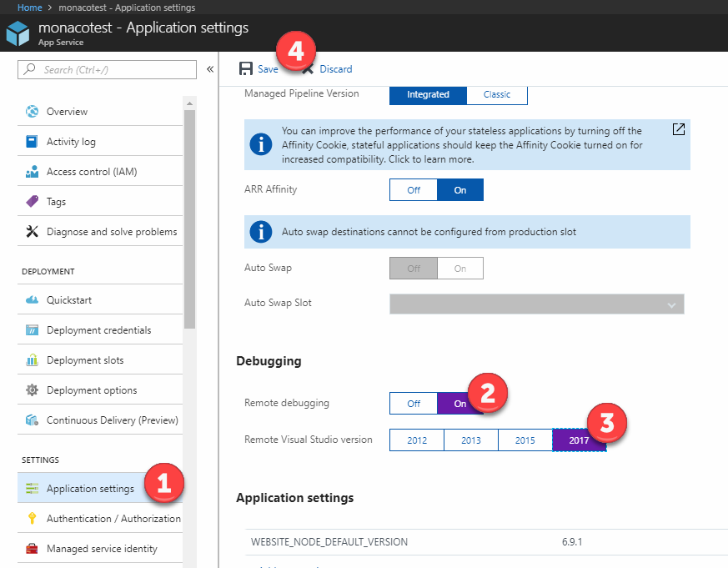
Task: Focus the Search (Ctrl+/) input field
Action: 108,70
